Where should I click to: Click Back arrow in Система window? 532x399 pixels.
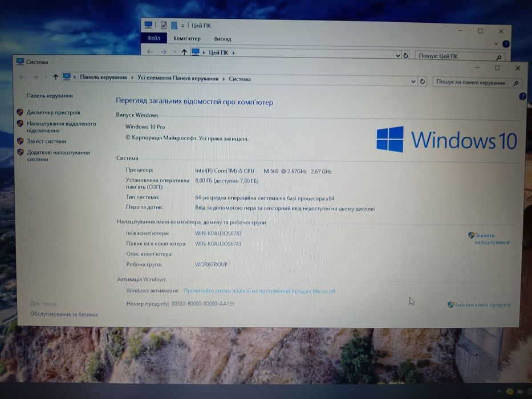[x=22, y=77]
